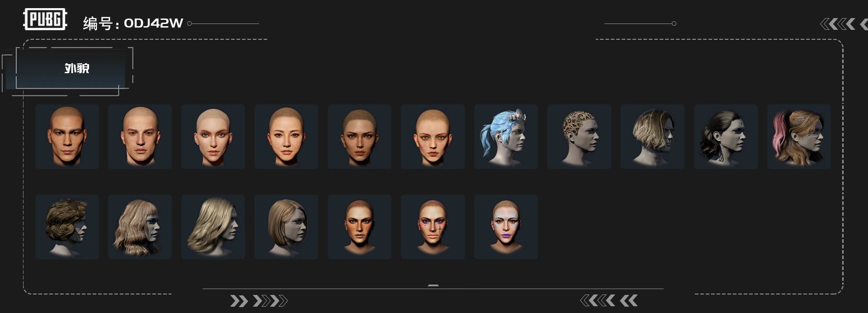This screenshot has height=313, width=868.
Task: Click the right-pointing chevron arrows at bottom
Action: 259,301
